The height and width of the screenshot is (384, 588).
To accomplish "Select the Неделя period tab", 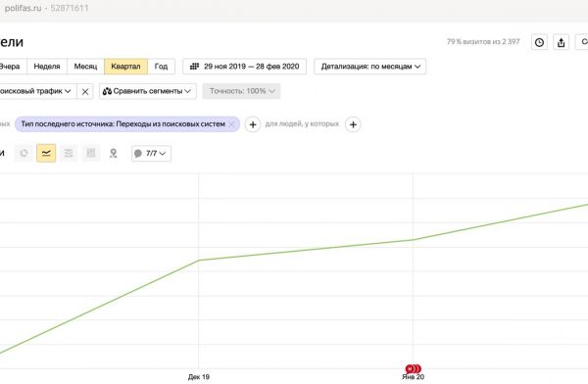I will (47, 67).
